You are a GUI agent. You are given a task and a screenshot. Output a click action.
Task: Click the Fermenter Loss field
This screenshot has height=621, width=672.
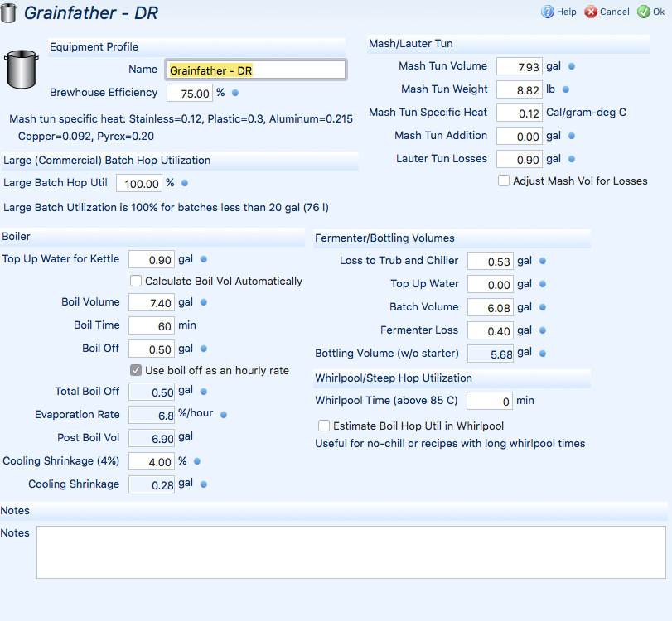pyautogui.click(x=491, y=330)
